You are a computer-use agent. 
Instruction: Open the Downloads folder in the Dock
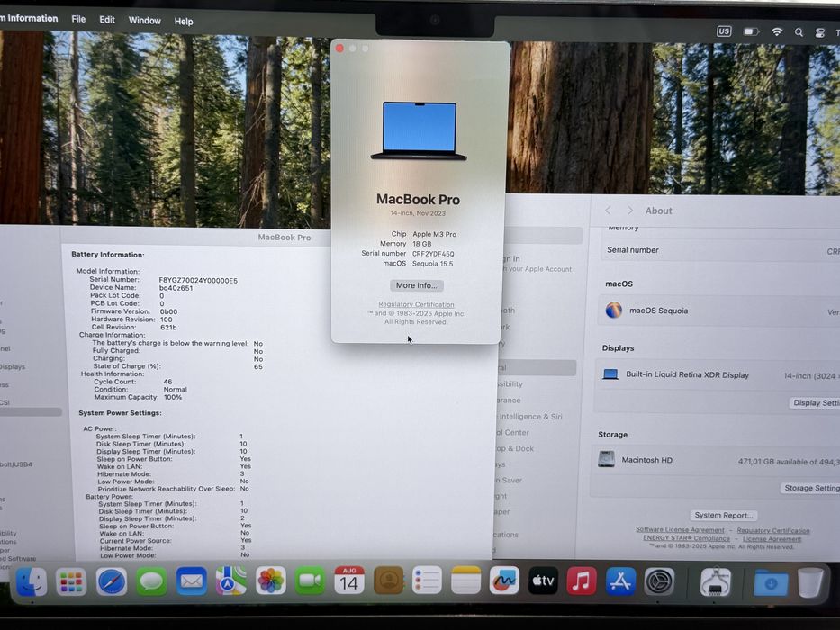tap(771, 583)
